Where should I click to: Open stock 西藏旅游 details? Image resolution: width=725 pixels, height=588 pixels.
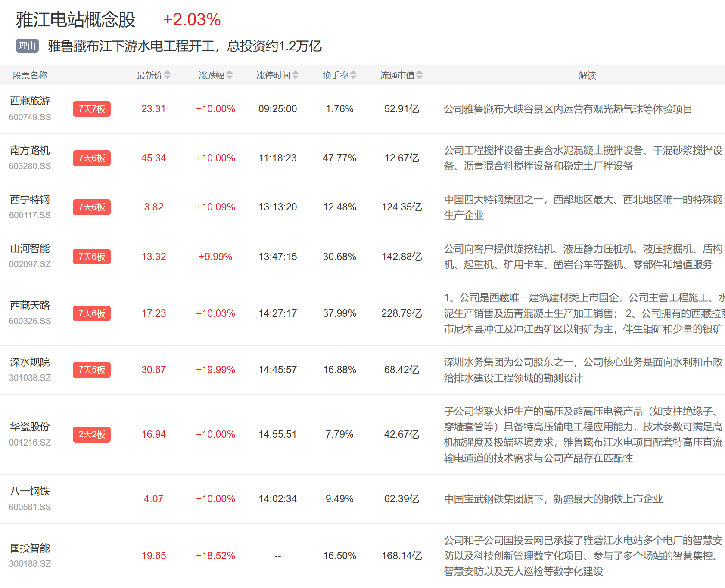pyautogui.click(x=30, y=101)
